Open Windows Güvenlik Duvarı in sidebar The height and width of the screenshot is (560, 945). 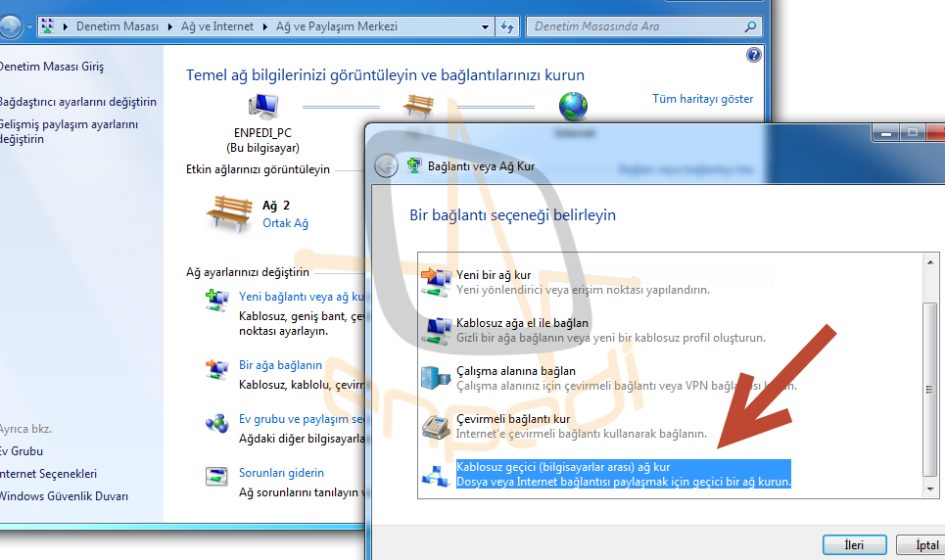click(64, 496)
